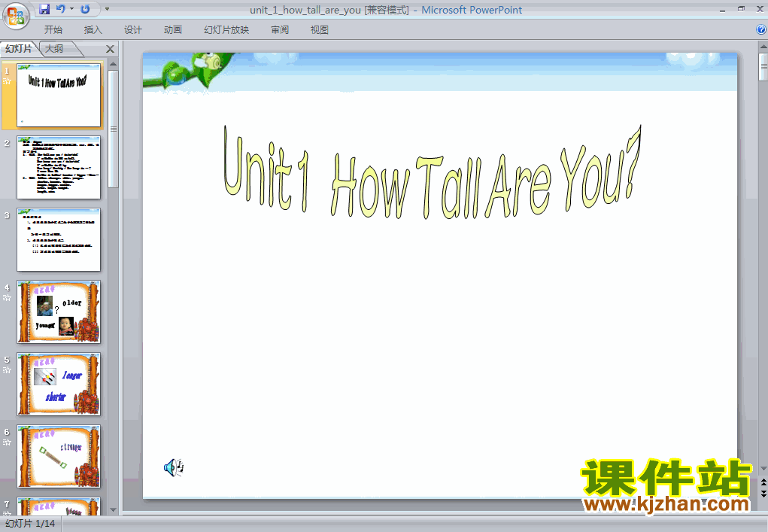Select slide 1 thumbnail
768x532 pixels.
click(x=59, y=95)
